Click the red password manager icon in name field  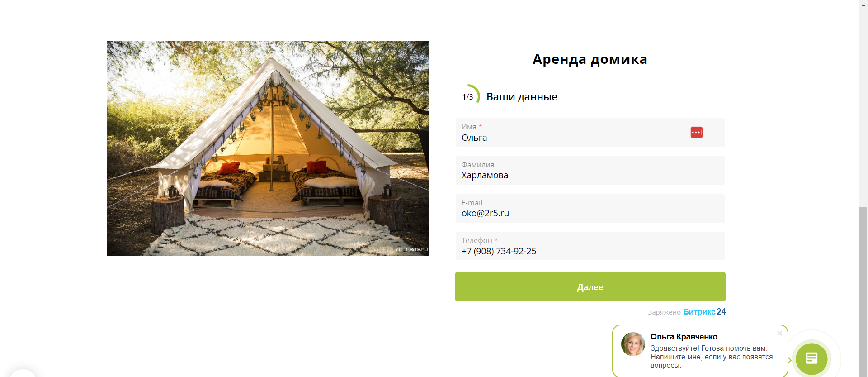pyautogui.click(x=696, y=133)
